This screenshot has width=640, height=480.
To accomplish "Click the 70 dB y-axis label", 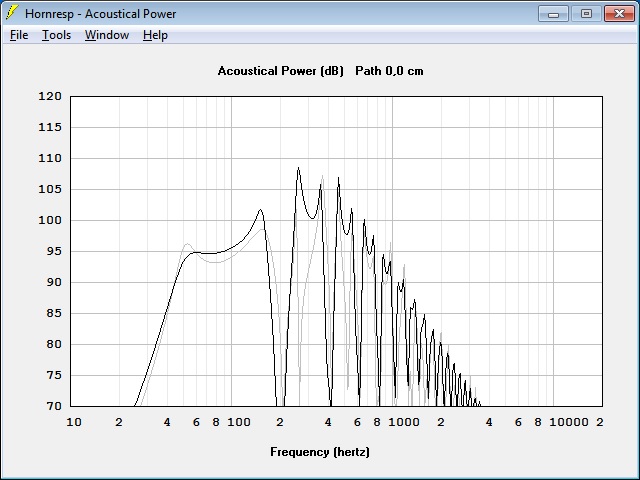I will pos(53,407).
